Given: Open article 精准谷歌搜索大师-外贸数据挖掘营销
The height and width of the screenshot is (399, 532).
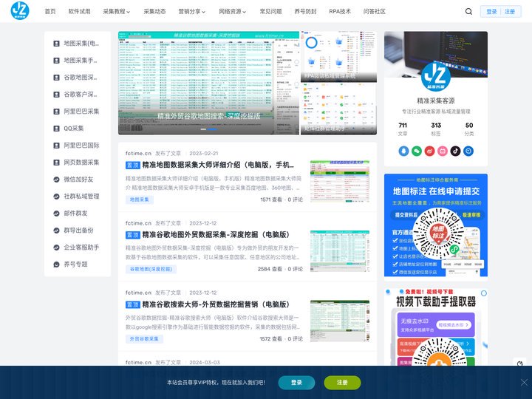Looking at the screenshot, I should pos(216,304).
